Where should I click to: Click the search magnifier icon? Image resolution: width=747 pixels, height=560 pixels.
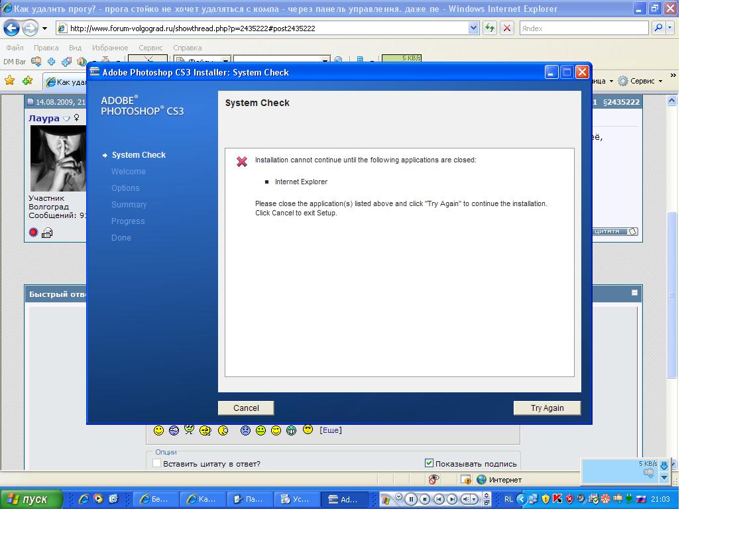[x=658, y=28]
